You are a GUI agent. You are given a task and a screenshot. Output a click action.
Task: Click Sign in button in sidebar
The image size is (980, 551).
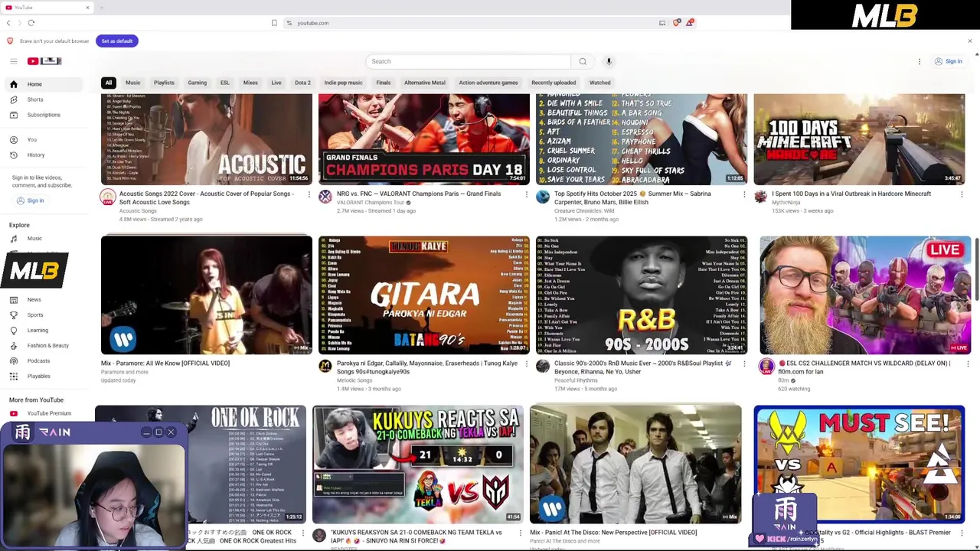(31, 201)
